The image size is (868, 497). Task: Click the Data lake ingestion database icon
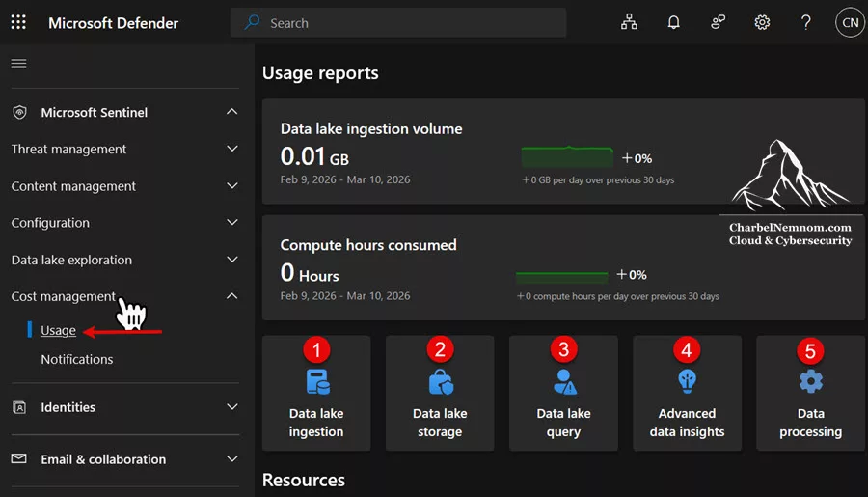point(317,382)
